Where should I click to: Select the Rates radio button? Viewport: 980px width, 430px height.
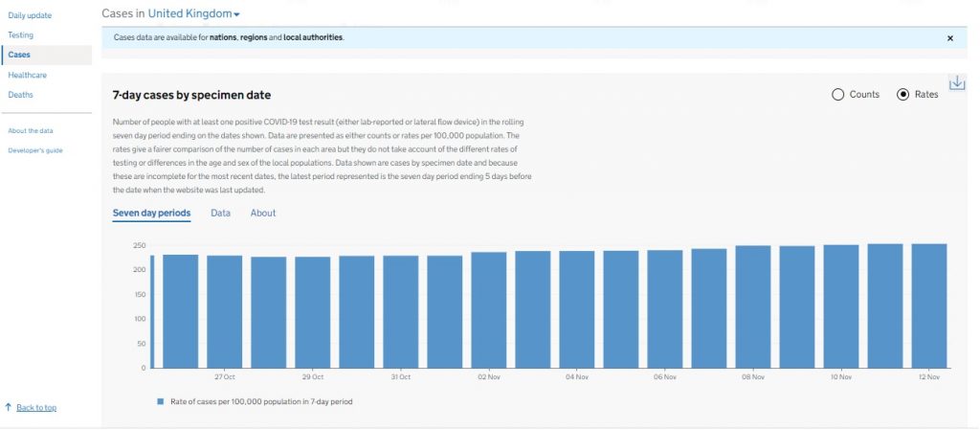[902, 94]
